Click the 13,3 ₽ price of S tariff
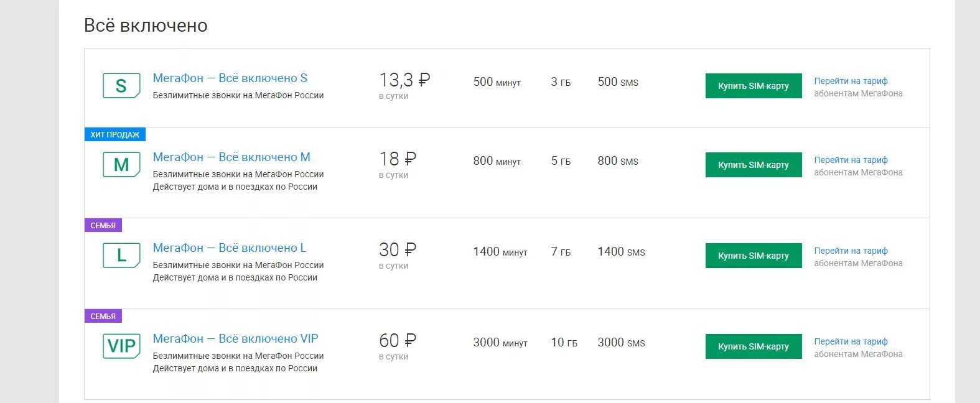 point(404,80)
